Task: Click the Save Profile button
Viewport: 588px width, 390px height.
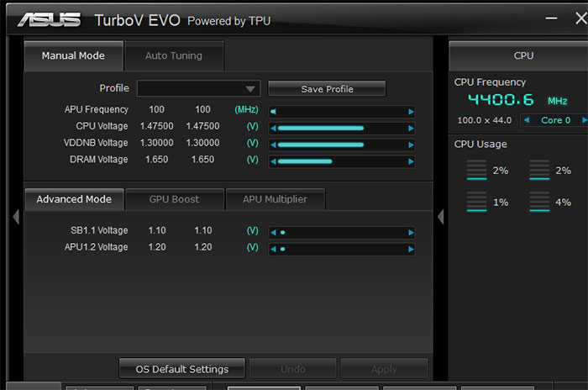Action: point(327,89)
